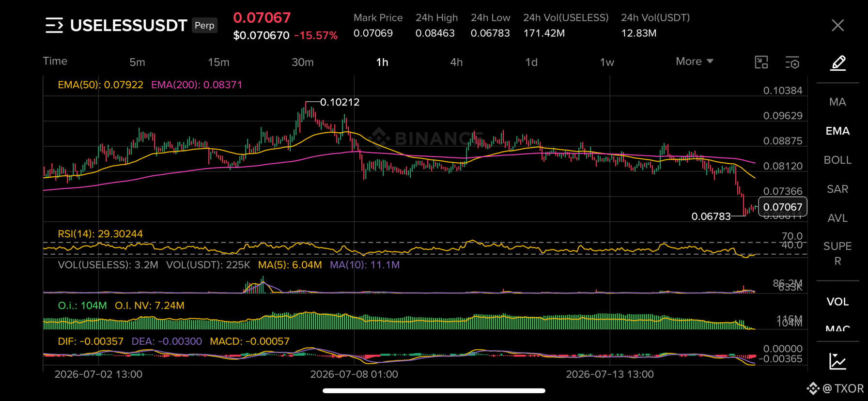Select the 1h timeframe
The width and height of the screenshot is (868, 401).
coord(382,62)
